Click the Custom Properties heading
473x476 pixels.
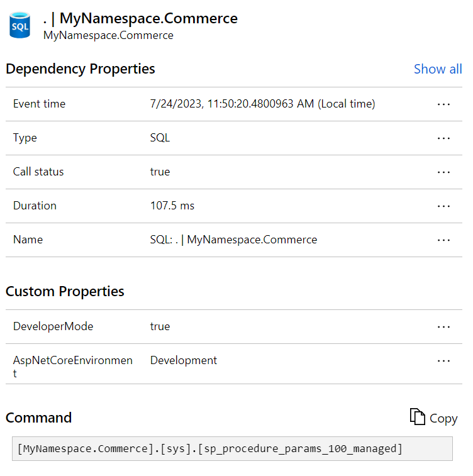tap(65, 292)
